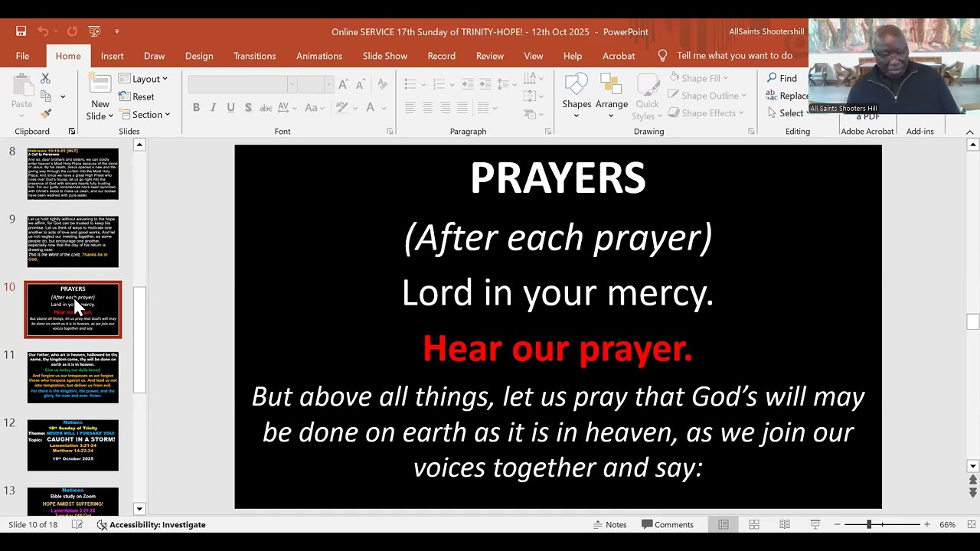The width and height of the screenshot is (980, 551).
Task: Open Font dialog launcher
Action: pos(390,132)
